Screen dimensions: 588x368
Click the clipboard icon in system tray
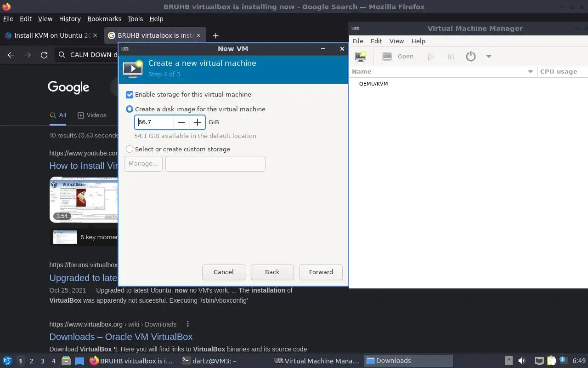tap(551, 361)
